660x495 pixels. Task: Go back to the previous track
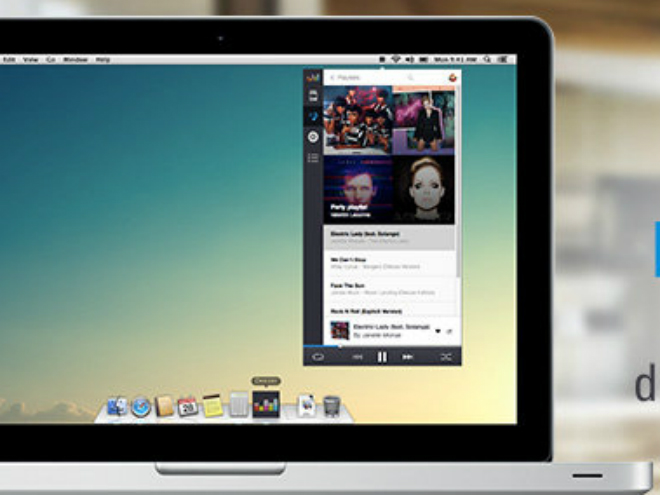click(357, 357)
